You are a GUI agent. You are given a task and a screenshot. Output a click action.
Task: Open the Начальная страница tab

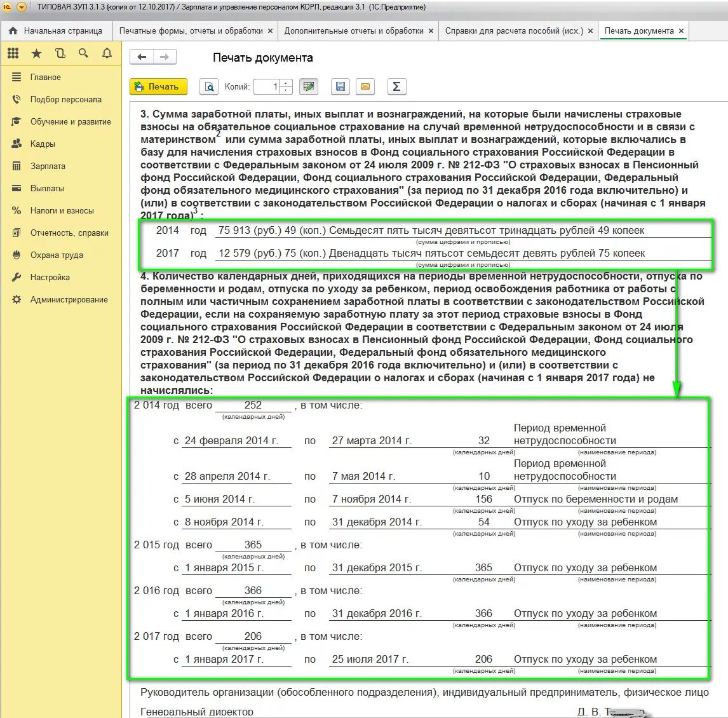(56, 30)
